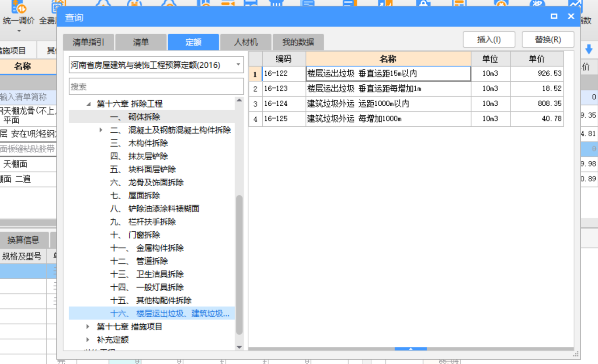Close the 查询 dialog
The height and width of the screenshot is (364, 598).
pos(571,16)
